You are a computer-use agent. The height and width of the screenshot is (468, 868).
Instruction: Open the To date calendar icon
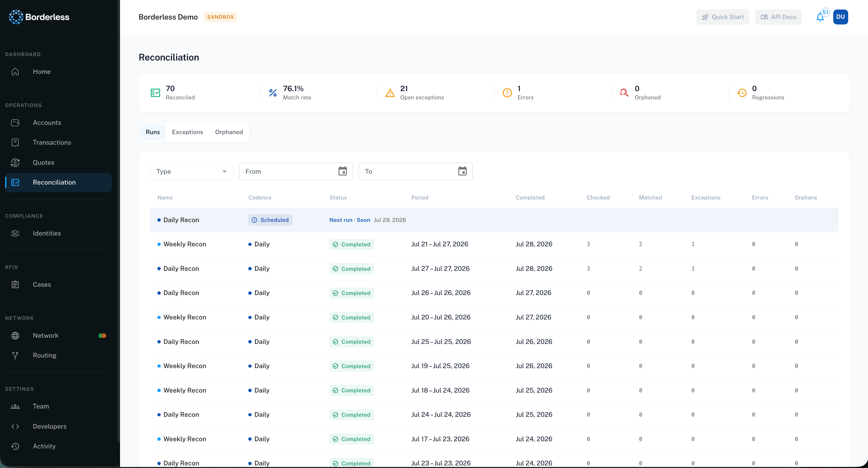pyautogui.click(x=462, y=171)
